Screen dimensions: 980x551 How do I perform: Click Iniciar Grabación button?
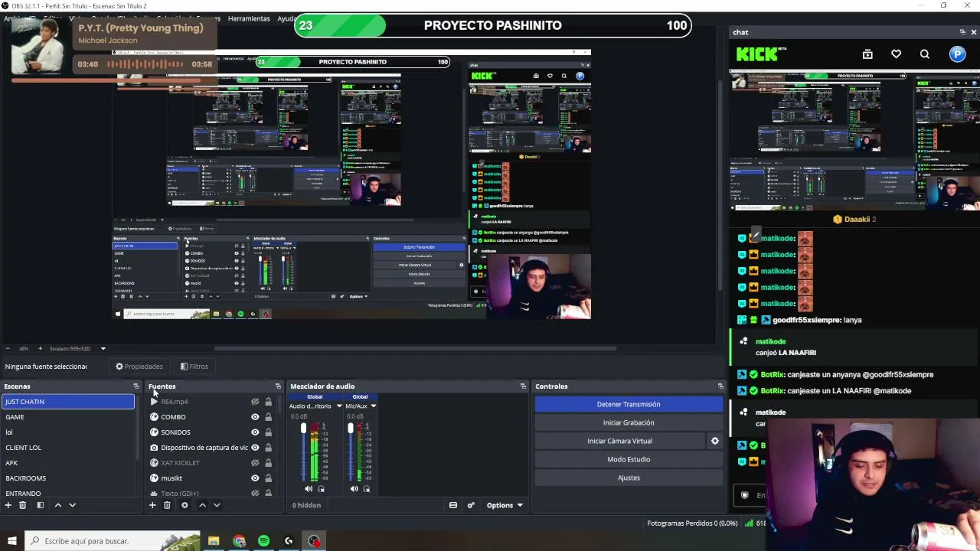(629, 422)
